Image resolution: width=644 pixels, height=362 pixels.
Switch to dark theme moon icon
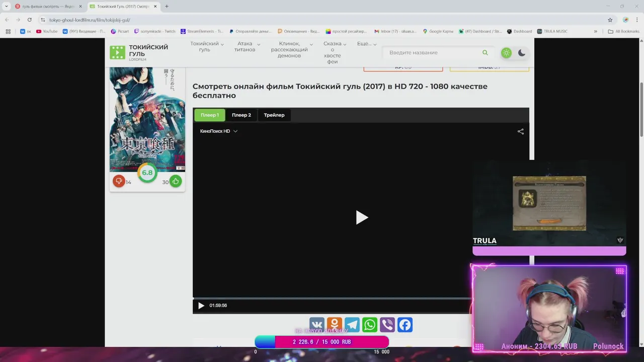pyautogui.click(x=522, y=53)
